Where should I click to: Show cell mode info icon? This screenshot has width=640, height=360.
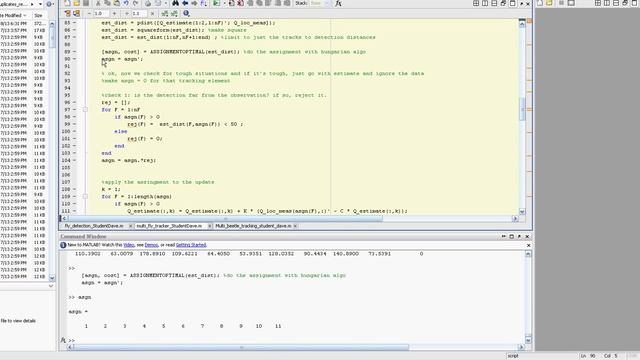[186, 13]
